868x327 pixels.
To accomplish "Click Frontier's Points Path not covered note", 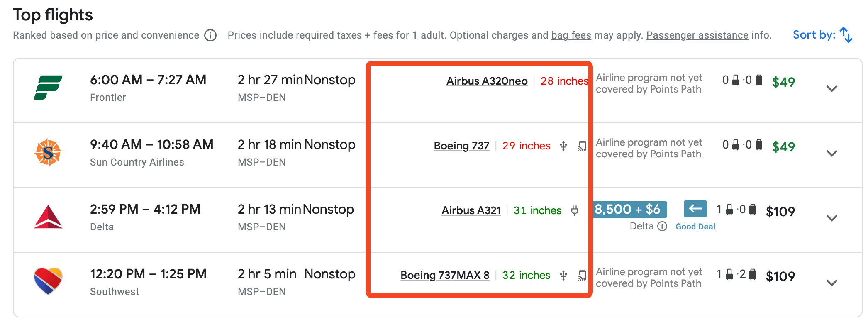I will tap(649, 83).
